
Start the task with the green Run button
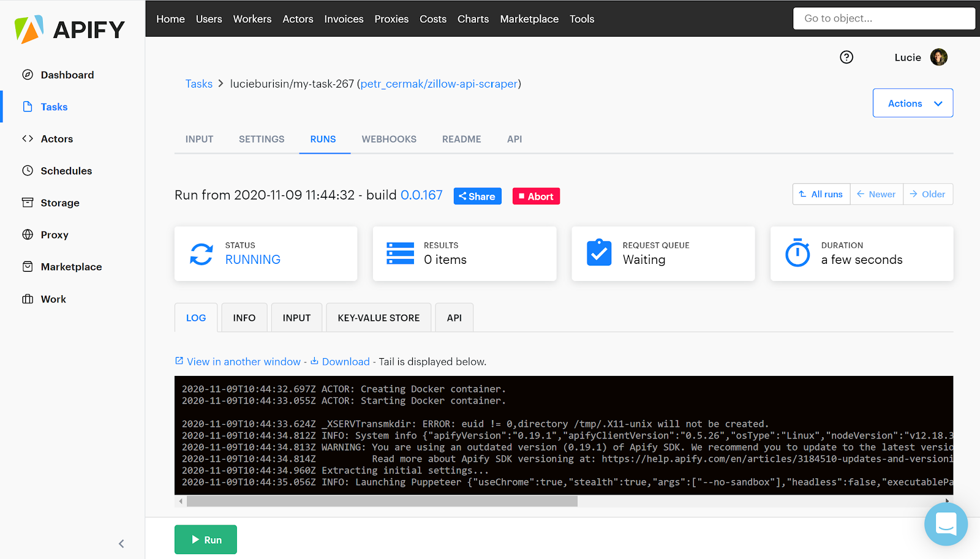point(206,539)
